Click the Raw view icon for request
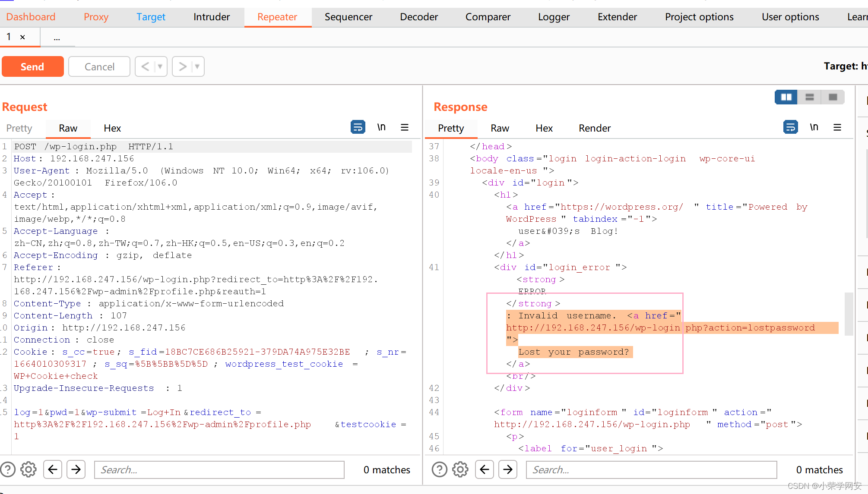868x494 pixels. coord(67,128)
